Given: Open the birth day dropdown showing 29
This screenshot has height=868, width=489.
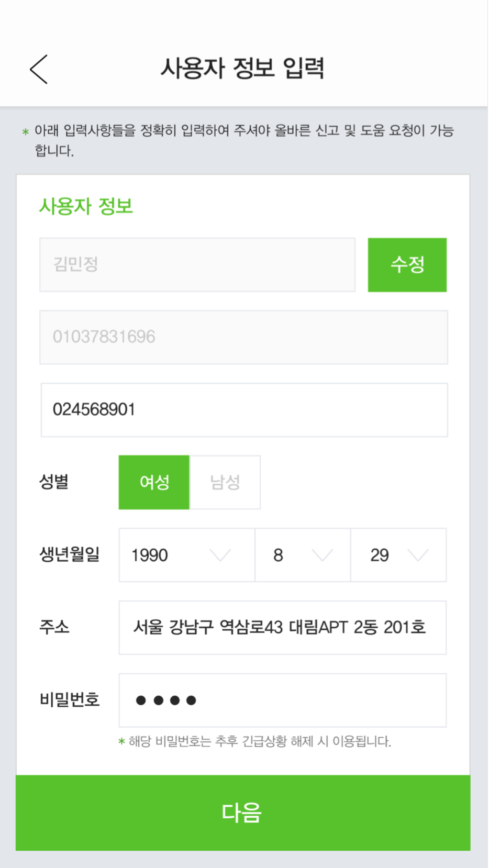Looking at the screenshot, I should coord(398,555).
